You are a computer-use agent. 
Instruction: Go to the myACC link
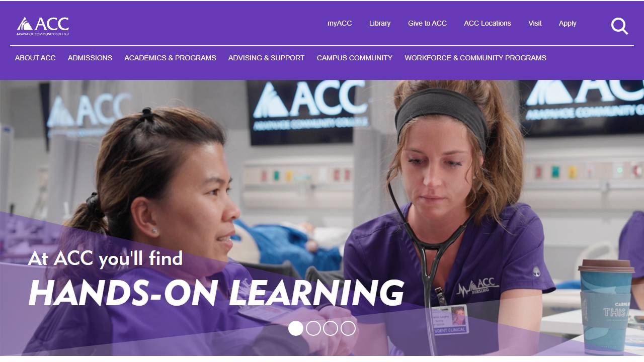[x=340, y=23]
